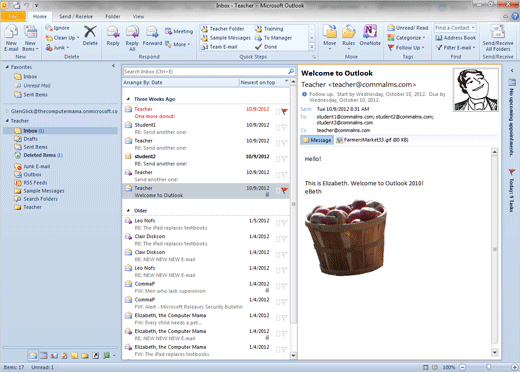Viewport: 520px width, 372px height.
Task: Open the Follow Up flag menu
Action: pos(406,48)
